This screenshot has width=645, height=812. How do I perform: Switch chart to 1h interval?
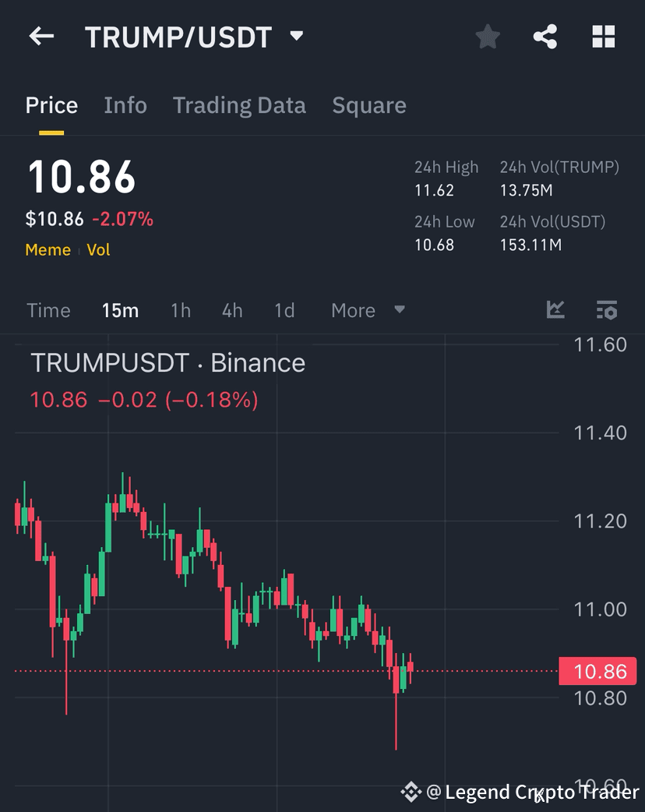coord(181,310)
